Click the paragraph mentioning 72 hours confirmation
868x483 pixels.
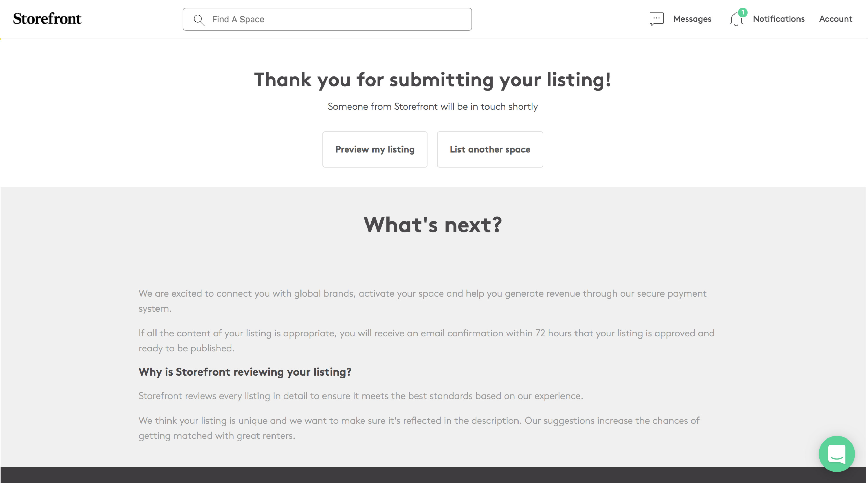tap(426, 340)
